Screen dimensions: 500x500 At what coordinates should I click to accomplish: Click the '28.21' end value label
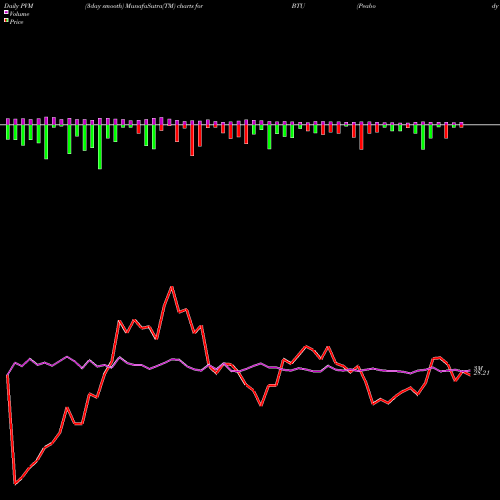coord(481,373)
